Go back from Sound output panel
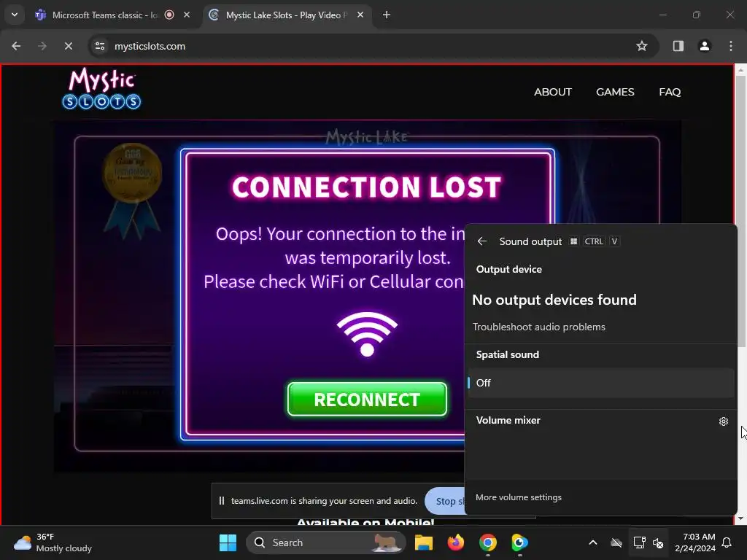The width and height of the screenshot is (747, 560). click(481, 241)
